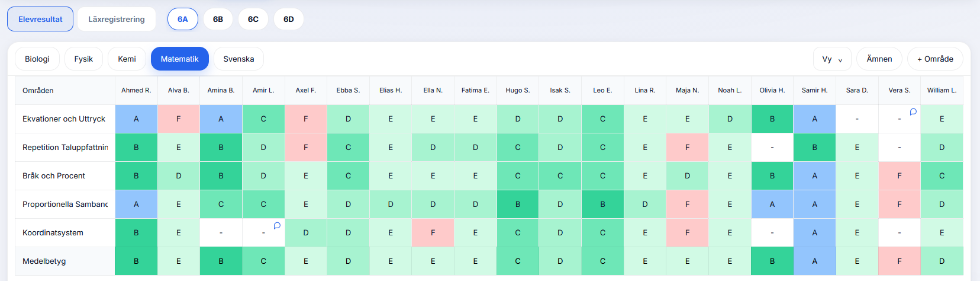Open comment icon in Vera S. Ekvationer cell

click(913, 111)
